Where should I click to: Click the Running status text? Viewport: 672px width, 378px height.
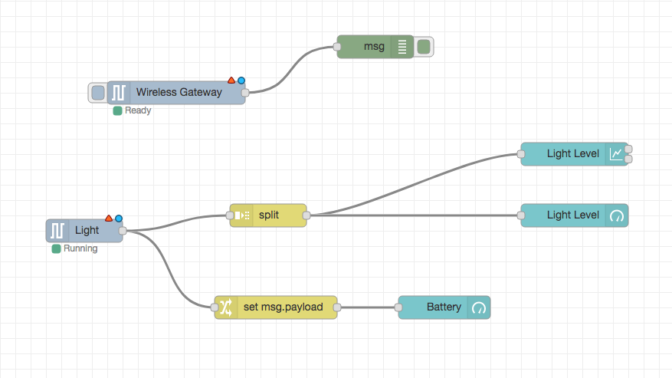[80, 249]
